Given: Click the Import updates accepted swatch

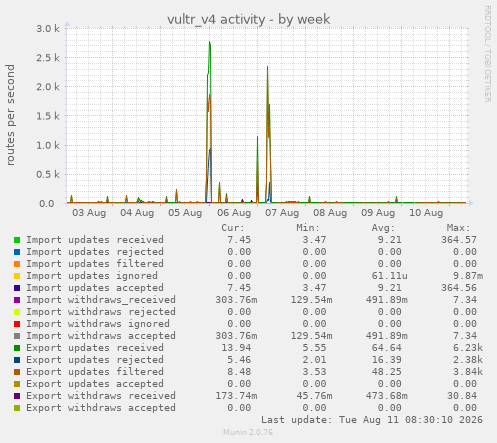Looking at the screenshot, I should [x=17, y=288].
